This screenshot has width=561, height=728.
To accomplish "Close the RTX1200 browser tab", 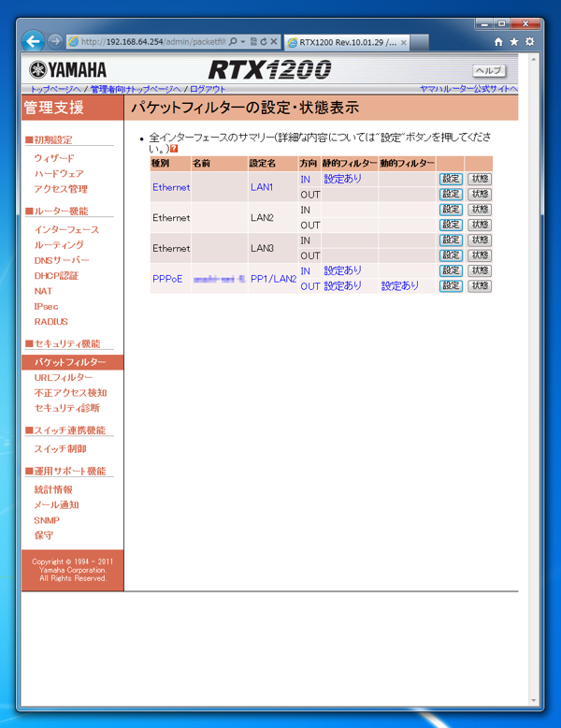I will point(404,43).
